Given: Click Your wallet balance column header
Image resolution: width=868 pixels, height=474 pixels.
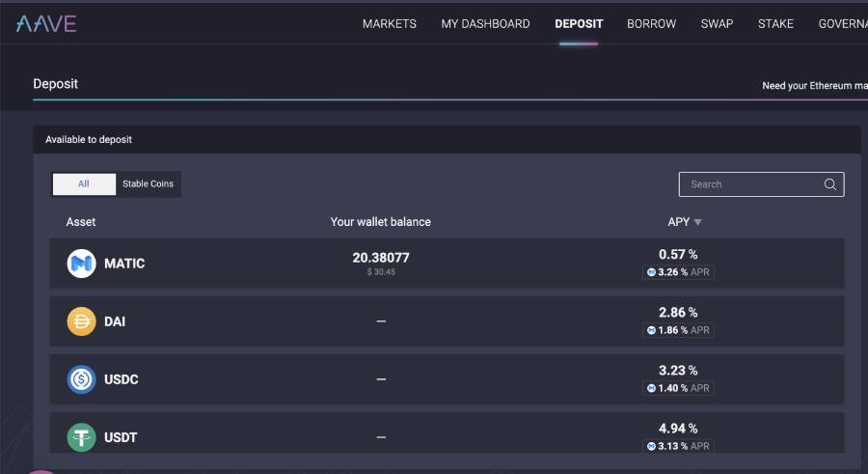Looking at the screenshot, I should (x=380, y=222).
